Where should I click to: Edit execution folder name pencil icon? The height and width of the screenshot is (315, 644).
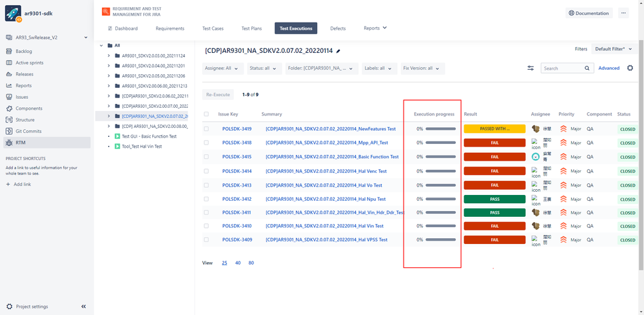[338, 51]
